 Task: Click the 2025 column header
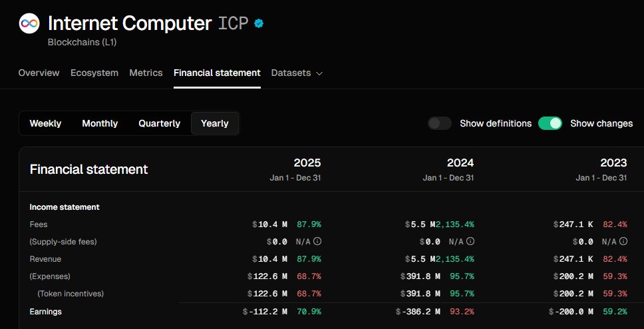[307, 163]
